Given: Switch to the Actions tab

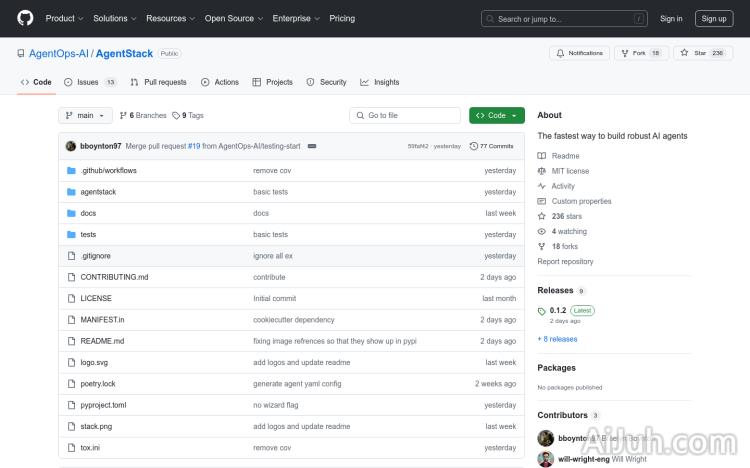Looking at the screenshot, I should click(220, 82).
